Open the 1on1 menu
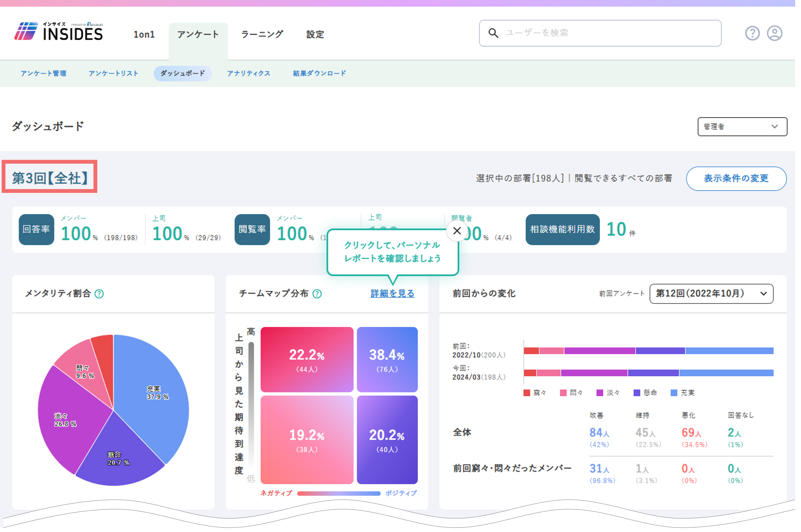 coord(144,35)
